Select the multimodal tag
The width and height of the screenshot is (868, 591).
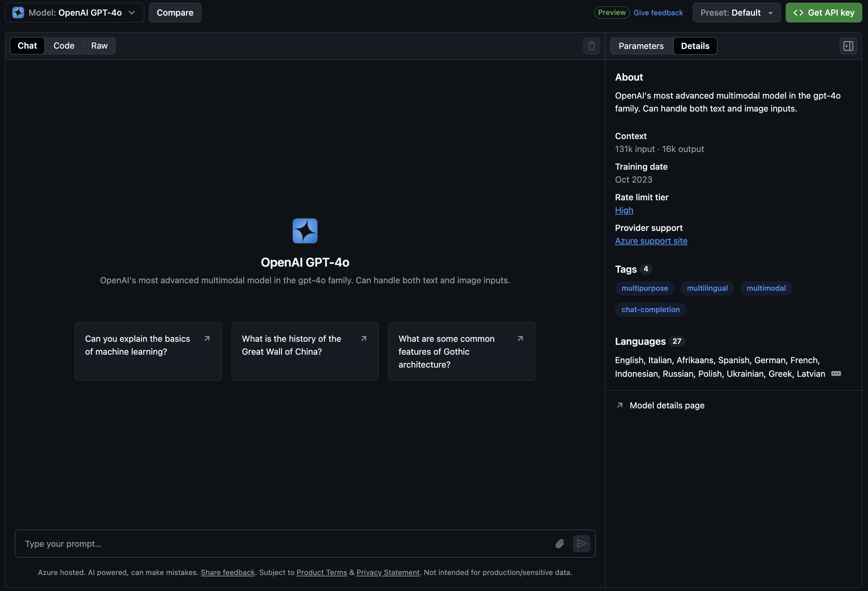pyautogui.click(x=766, y=288)
